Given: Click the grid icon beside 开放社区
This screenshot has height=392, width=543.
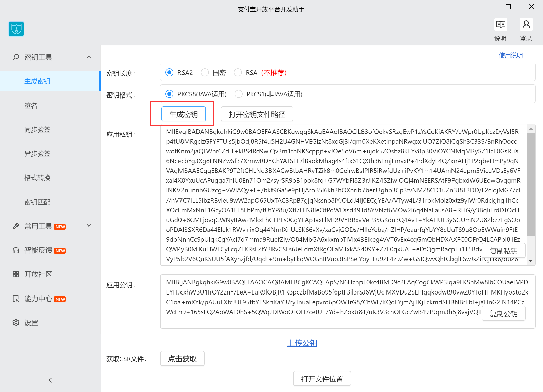Looking at the screenshot, I should (16, 274).
